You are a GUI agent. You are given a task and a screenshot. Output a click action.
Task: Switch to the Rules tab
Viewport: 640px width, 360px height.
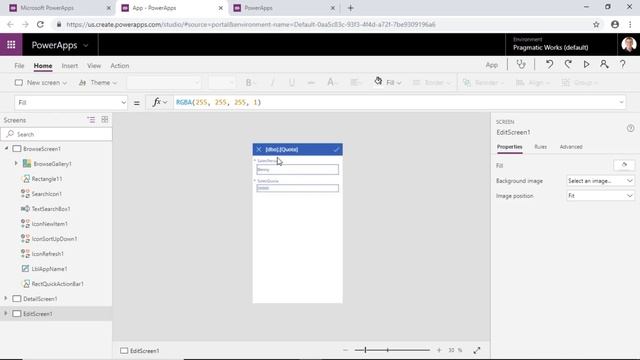pyautogui.click(x=540, y=147)
